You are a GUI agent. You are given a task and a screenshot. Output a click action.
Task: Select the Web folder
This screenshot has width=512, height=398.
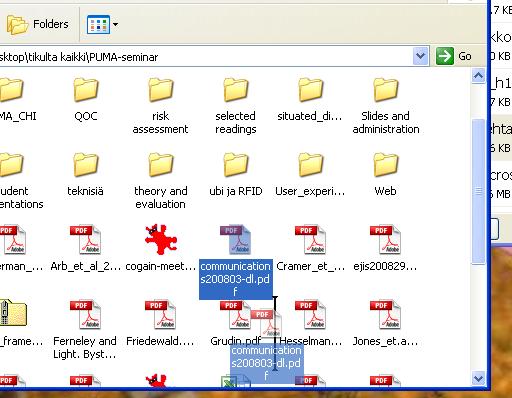click(386, 175)
